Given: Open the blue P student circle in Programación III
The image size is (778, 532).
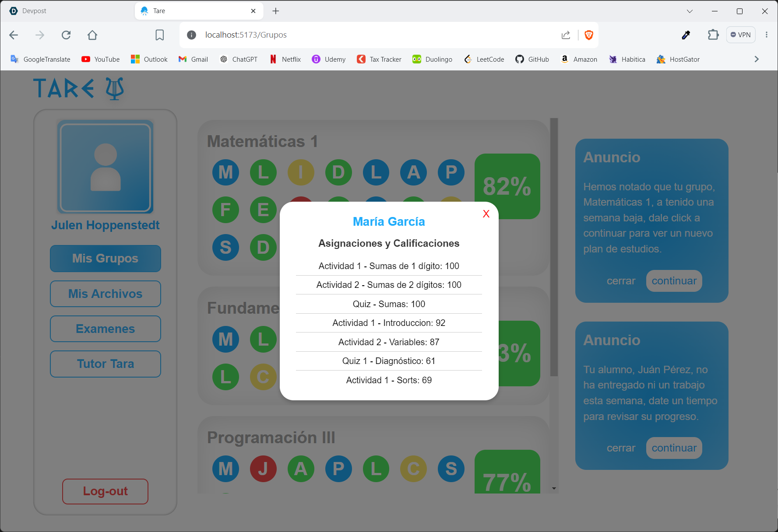Looking at the screenshot, I should click(x=338, y=469).
